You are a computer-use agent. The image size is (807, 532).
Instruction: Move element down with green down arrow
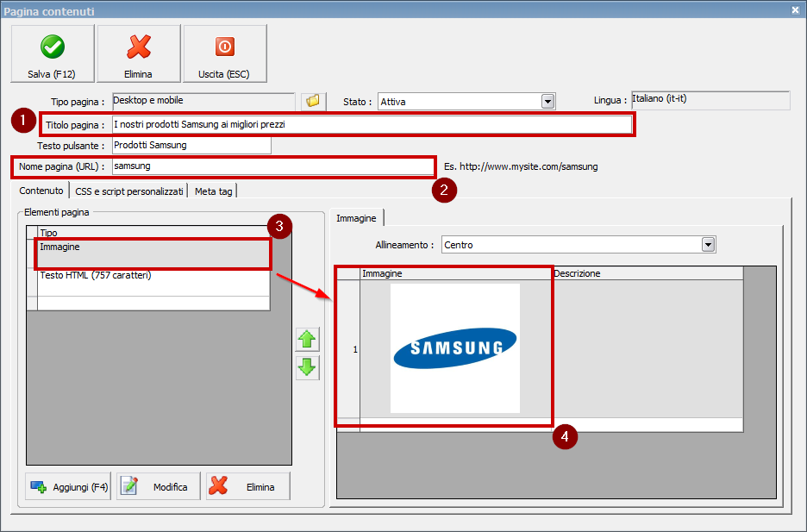pyautogui.click(x=307, y=368)
